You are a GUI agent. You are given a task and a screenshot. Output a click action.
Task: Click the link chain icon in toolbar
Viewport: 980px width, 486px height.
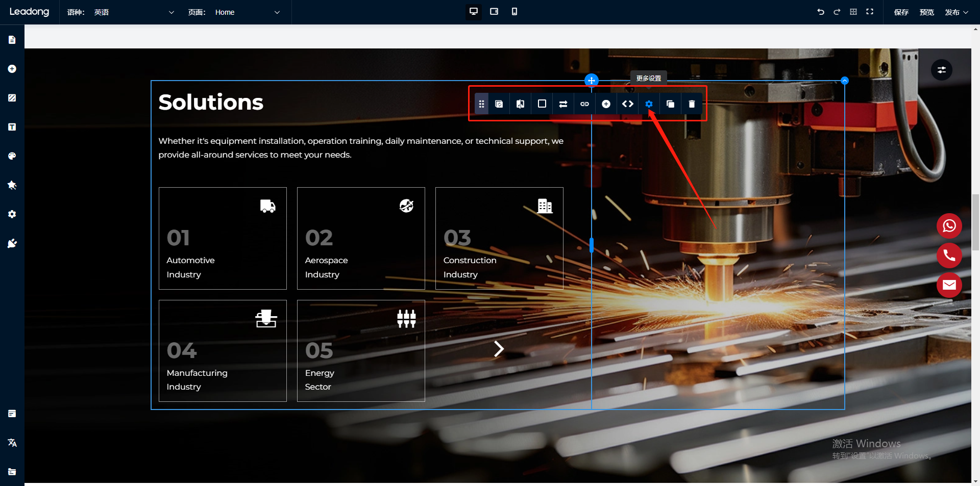click(584, 104)
